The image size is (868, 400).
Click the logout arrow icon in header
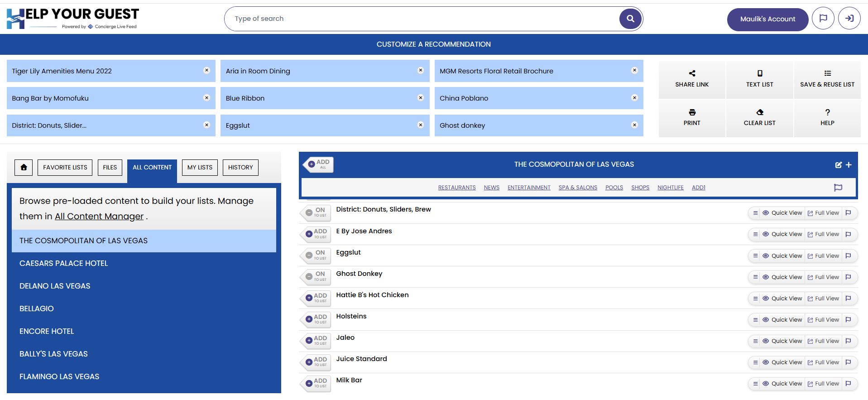tap(849, 19)
